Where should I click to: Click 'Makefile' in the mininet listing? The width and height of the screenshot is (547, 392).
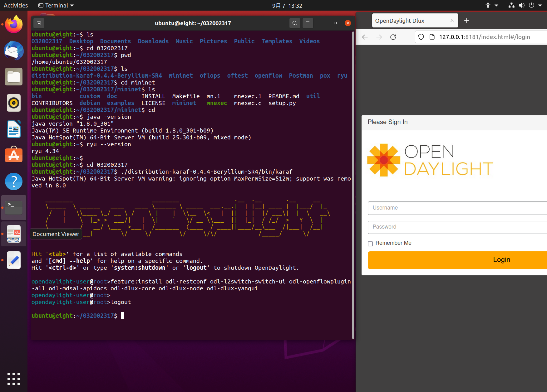pyautogui.click(x=186, y=96)
